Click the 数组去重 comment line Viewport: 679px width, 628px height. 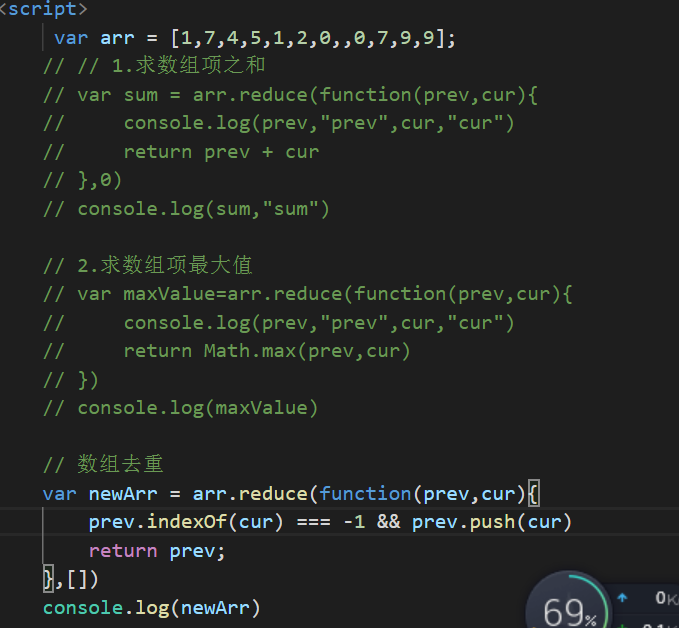tap(103, 464)
